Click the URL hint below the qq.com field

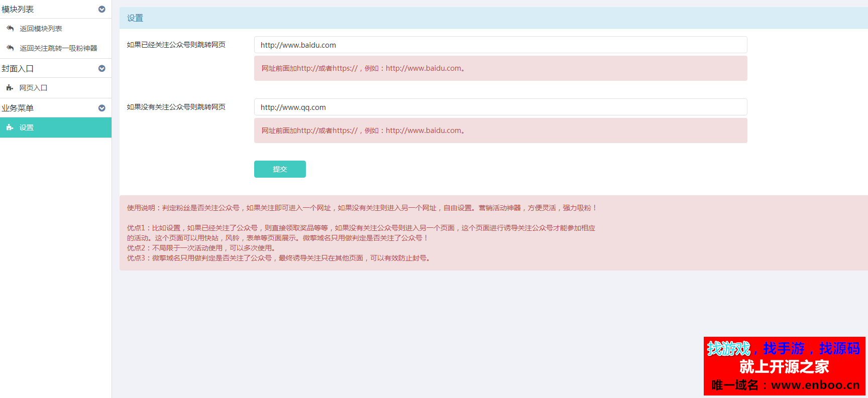(500, 130)
